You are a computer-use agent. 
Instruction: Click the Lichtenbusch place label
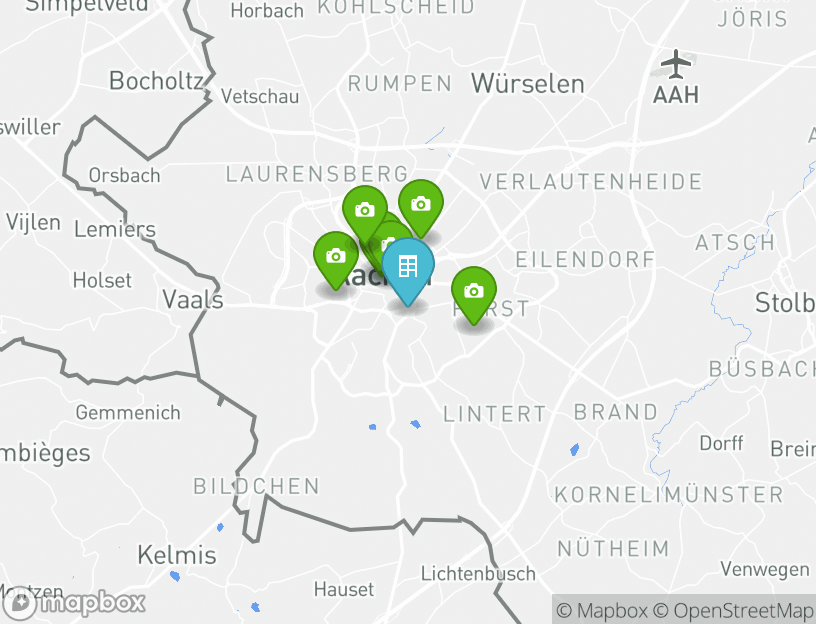point(478,574)
